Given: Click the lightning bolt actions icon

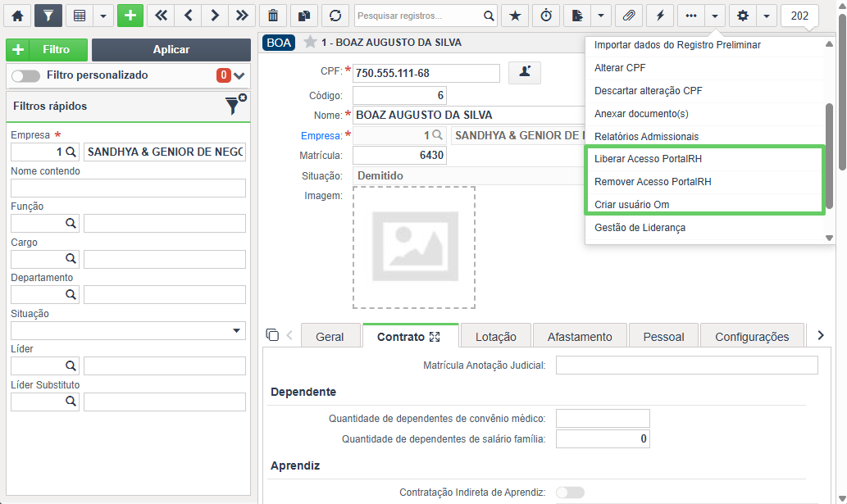Looking at the screenshot, I should (660, 16).
